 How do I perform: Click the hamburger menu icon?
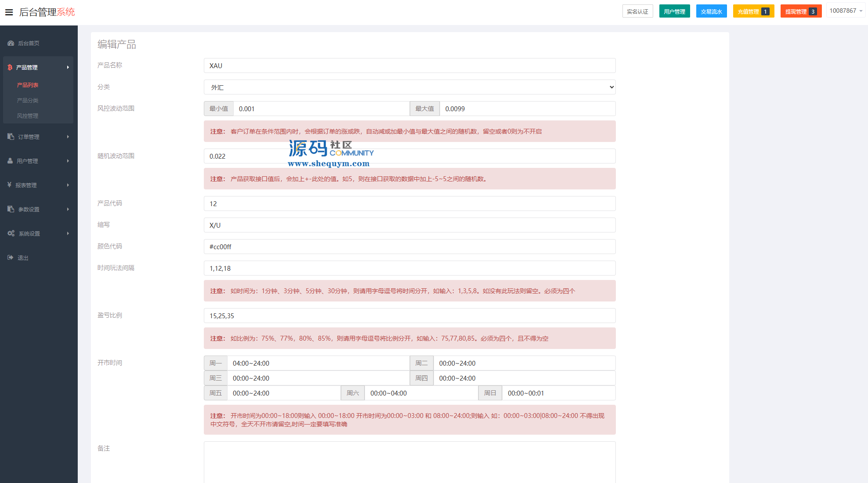(x=9, y=12)
